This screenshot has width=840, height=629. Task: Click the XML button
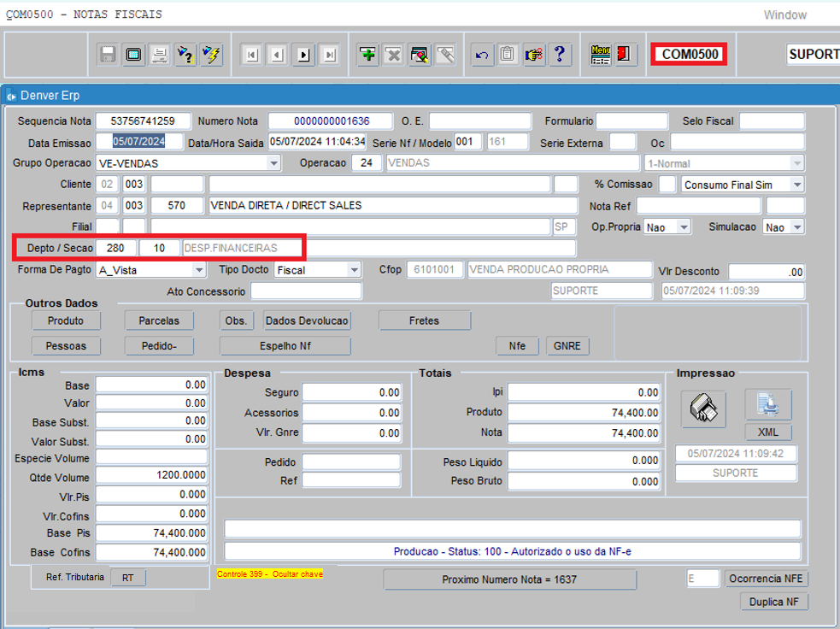pyautogui.click(x=767, y=432)
